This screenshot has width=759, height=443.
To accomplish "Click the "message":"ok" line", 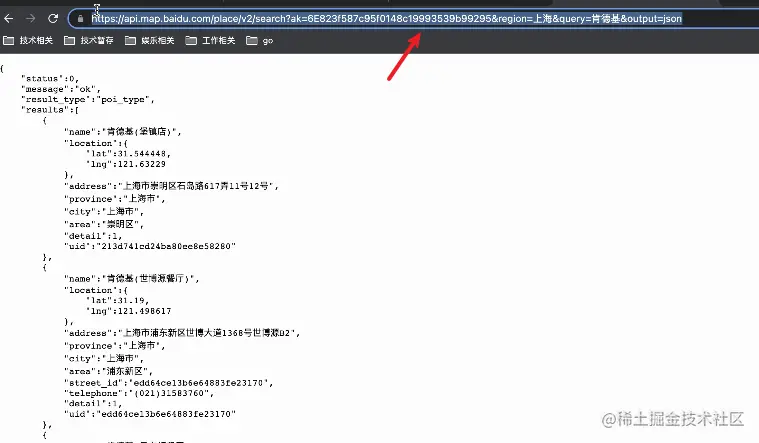I will click(61, 89).
